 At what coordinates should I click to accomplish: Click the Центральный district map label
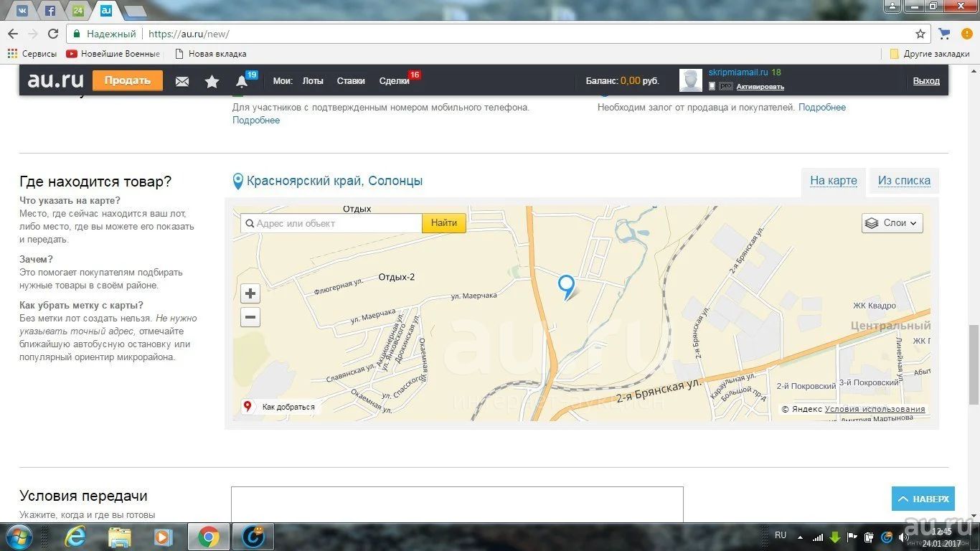coord(890,326)
